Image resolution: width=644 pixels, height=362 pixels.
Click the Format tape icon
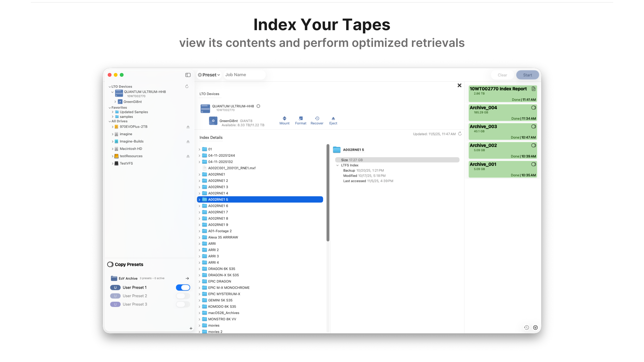(x=300, y=119)
